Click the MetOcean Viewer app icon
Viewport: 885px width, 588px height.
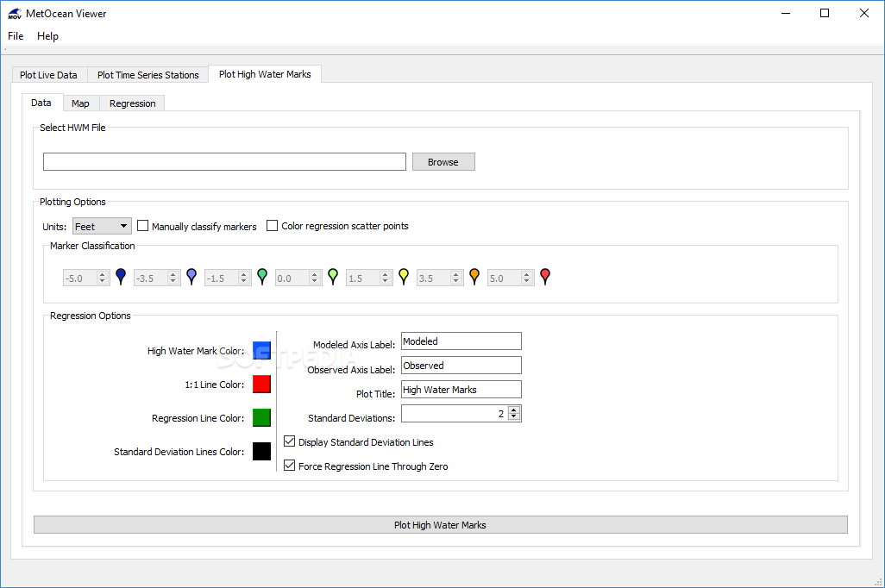click(x=15, y=14)
